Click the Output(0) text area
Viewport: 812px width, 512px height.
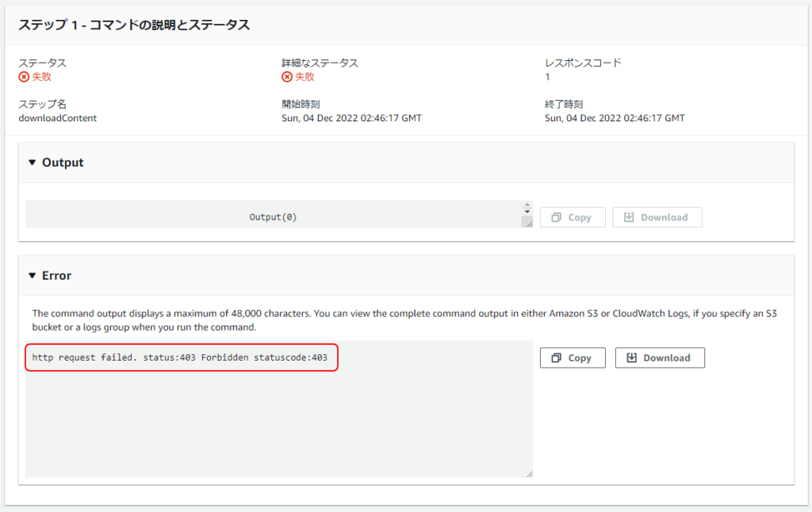point(273,214)
